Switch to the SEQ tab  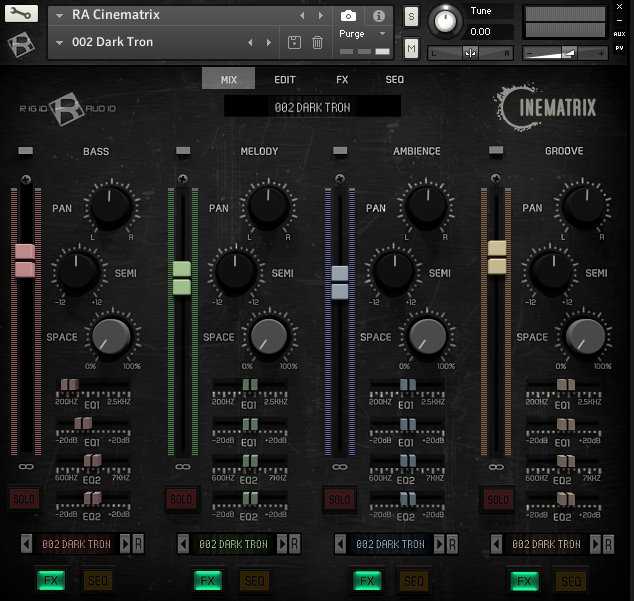[x=394, y=79]
